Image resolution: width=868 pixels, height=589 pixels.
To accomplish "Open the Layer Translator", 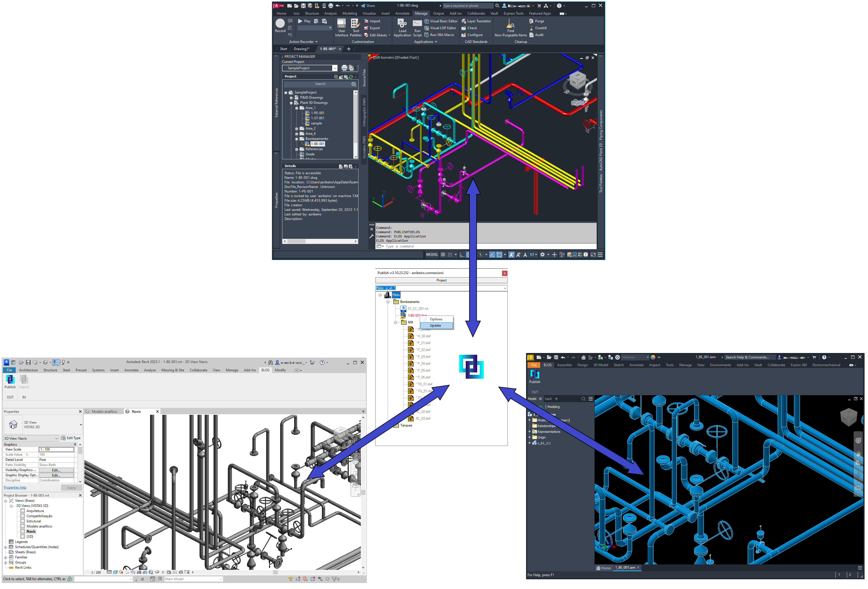I will [x=476, y=21].
